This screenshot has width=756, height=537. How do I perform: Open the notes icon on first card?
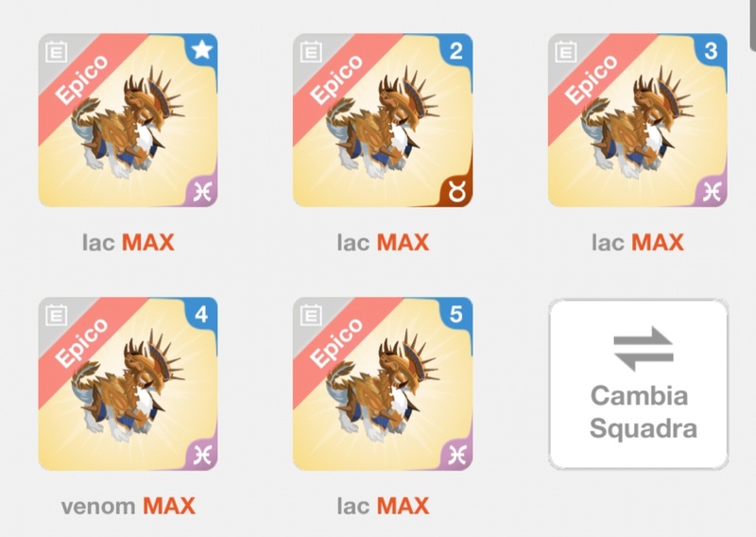point(57,52)
